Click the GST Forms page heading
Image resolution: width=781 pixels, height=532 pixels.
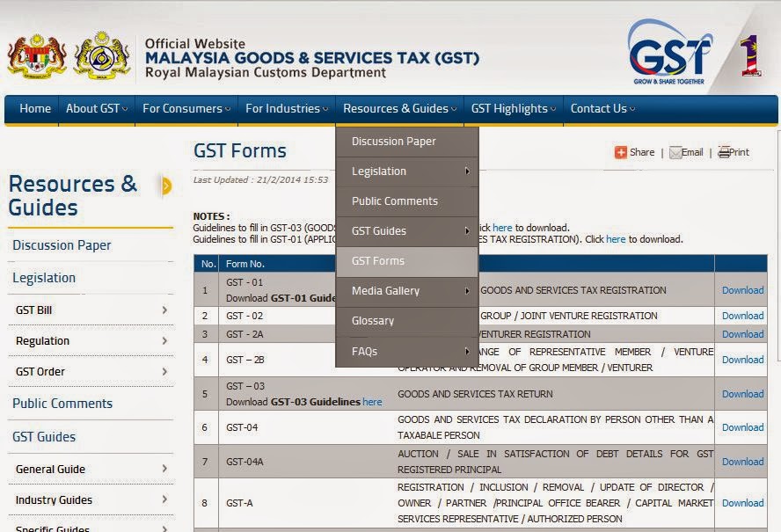point(240,151)
